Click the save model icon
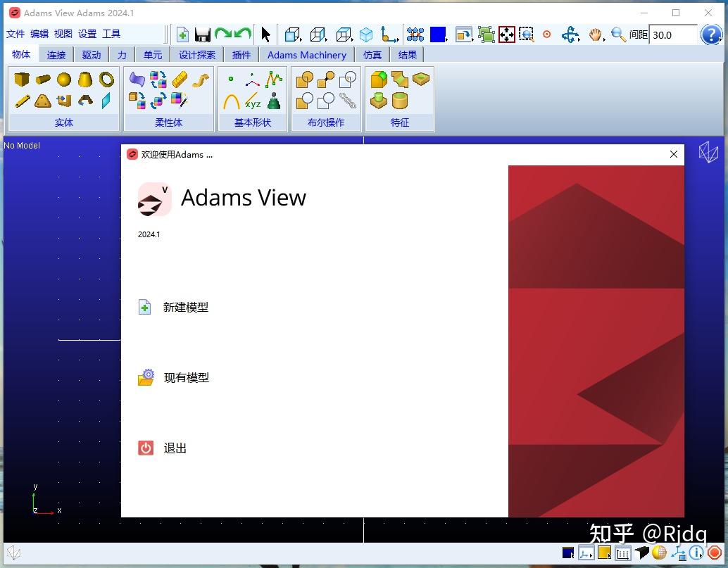The image size is (728, 568). (x=202, y=34)
